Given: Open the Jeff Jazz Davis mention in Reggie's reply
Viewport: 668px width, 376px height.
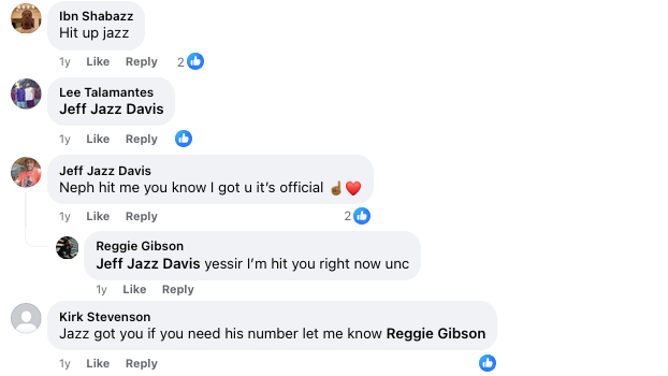Looking at the screenshot, I should pyautogui.click(x=148, y=264).
